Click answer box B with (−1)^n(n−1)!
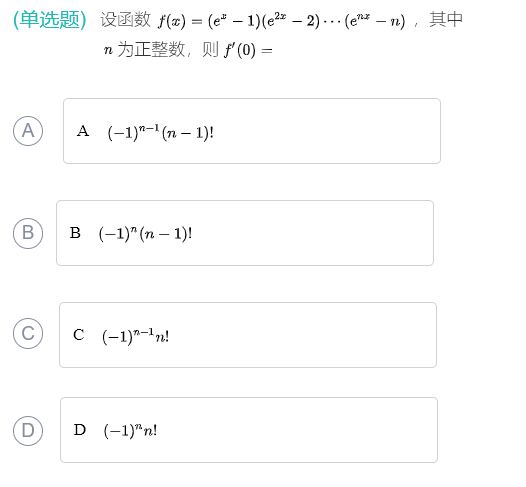 click(x=245, y=233)
